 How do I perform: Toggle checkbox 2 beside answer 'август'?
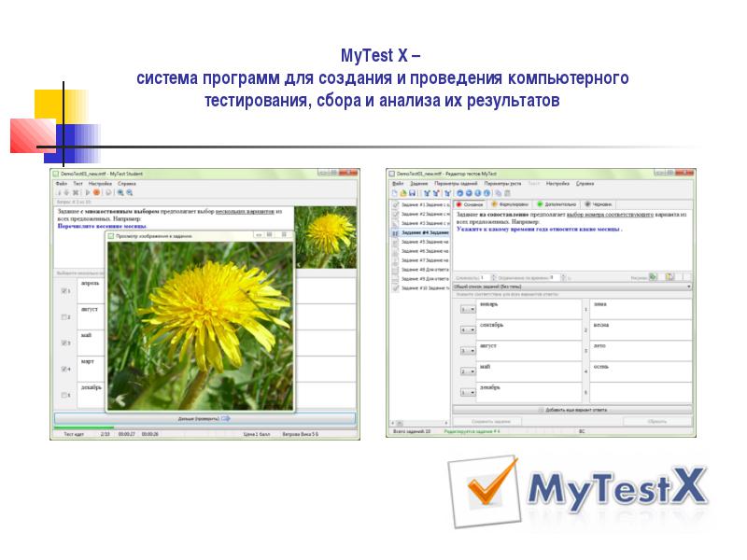click(64, 316)
